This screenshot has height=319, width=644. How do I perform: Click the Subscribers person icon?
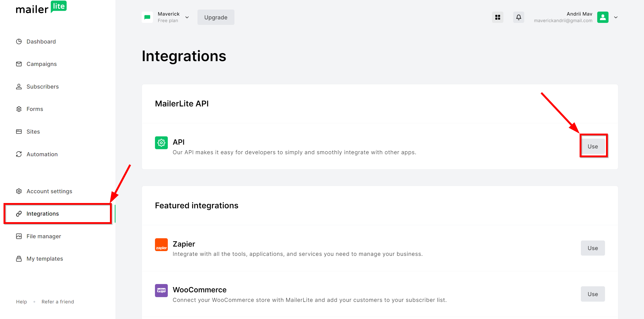click(19, 87)
